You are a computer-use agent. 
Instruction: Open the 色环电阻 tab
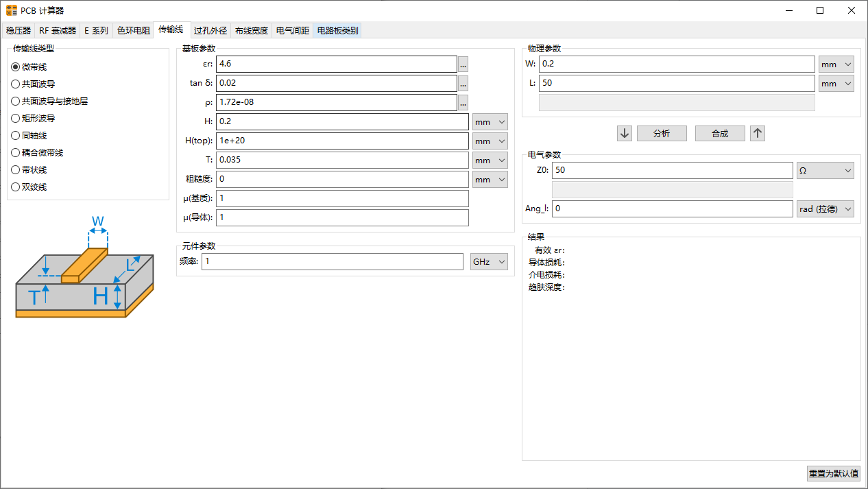133,30
